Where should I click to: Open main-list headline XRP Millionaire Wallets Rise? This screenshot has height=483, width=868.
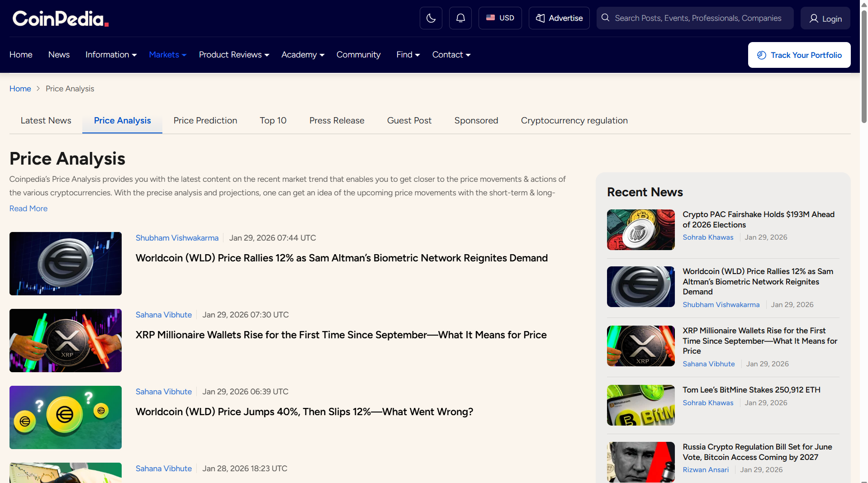(x=341, y=335)
